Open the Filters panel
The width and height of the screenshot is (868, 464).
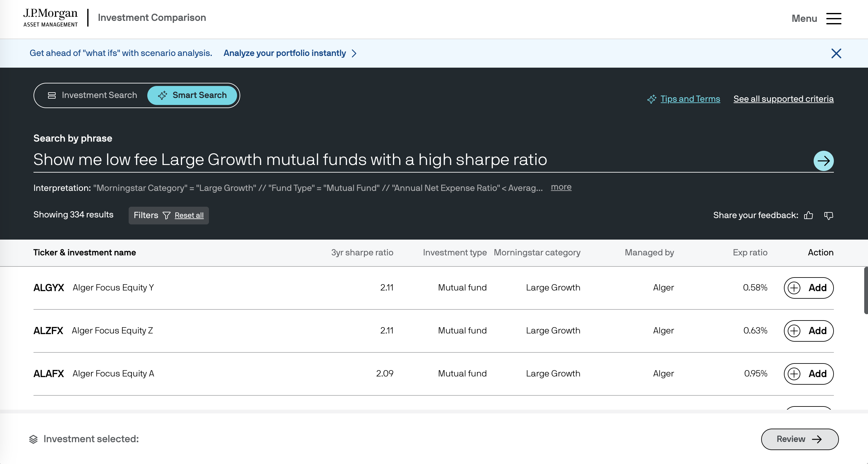pyautogui.click(x=146, y=215)
